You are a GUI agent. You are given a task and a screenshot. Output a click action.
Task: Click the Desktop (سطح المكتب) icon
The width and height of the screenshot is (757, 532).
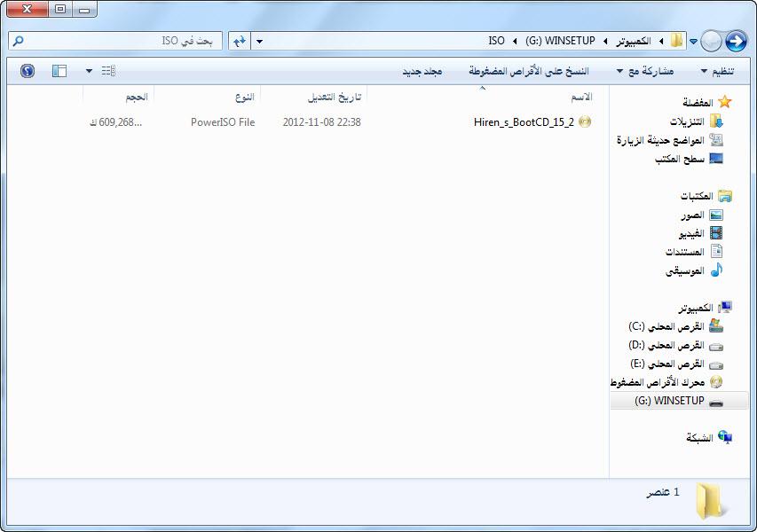[x=716, y=158]
